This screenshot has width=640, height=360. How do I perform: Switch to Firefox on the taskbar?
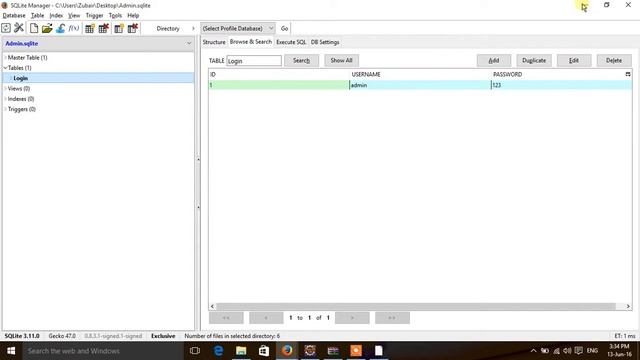coord(287,351)
